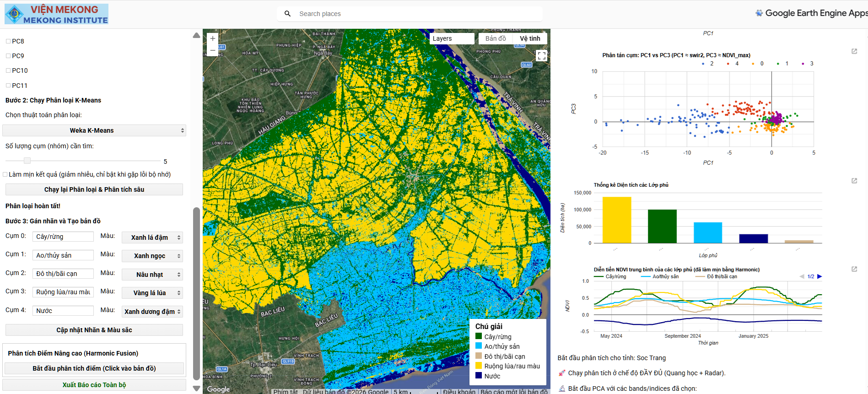Image resolution: width=868 pixels, height=394 pixels.
Task: Click 'Xuất Báo cáo Toàn bộ' button
Action: pos(94,385)
